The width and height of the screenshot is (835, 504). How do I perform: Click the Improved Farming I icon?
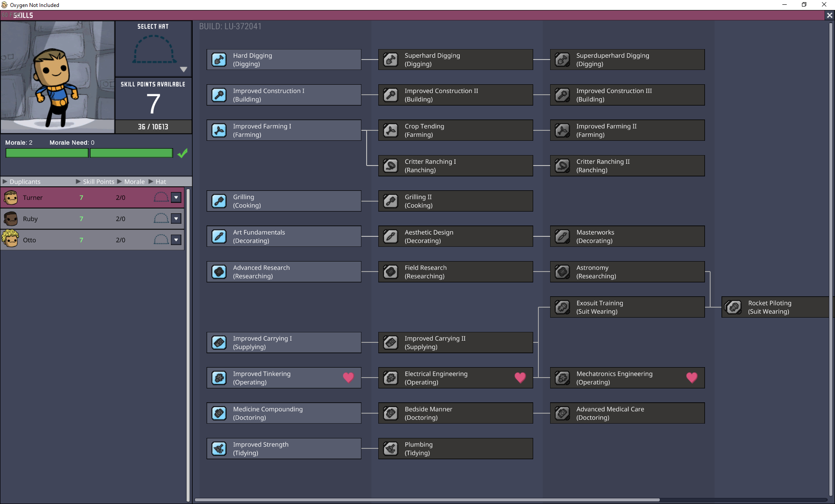click(219, 130)
